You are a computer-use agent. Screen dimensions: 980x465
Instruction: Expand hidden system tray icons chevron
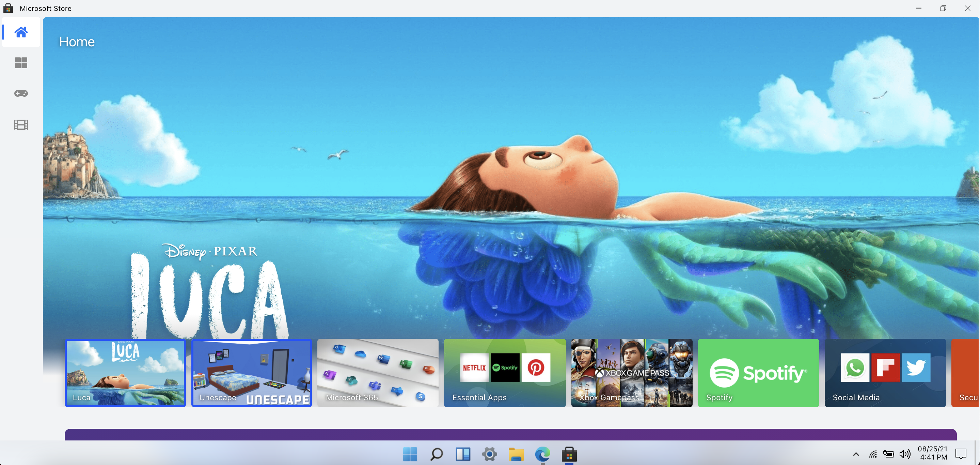(856, 454)
